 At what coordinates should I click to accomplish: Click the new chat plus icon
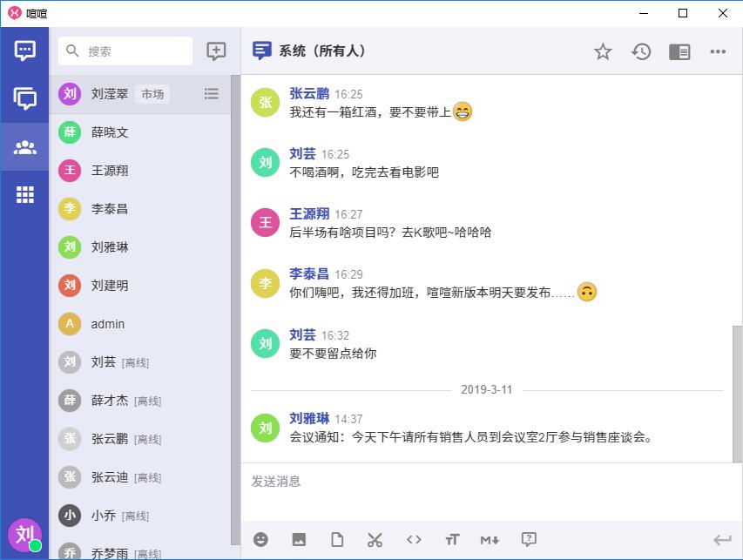click(216, 51)
